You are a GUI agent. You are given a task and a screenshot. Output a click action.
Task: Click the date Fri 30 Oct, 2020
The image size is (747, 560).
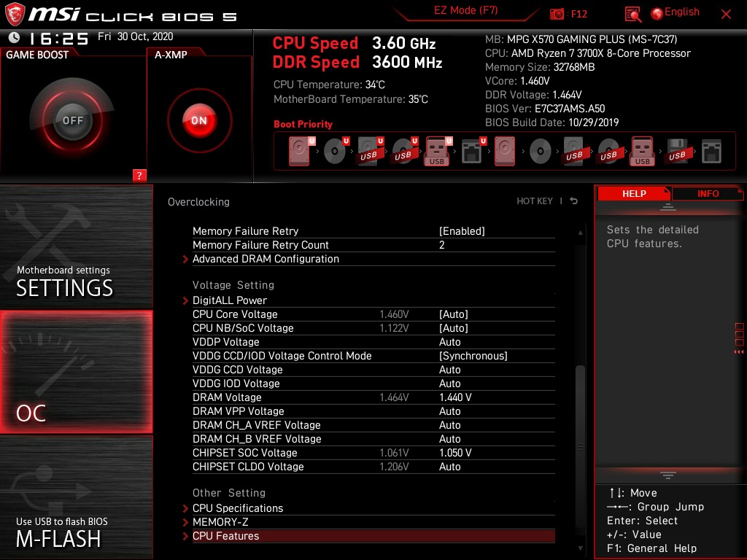coord(135,36)
